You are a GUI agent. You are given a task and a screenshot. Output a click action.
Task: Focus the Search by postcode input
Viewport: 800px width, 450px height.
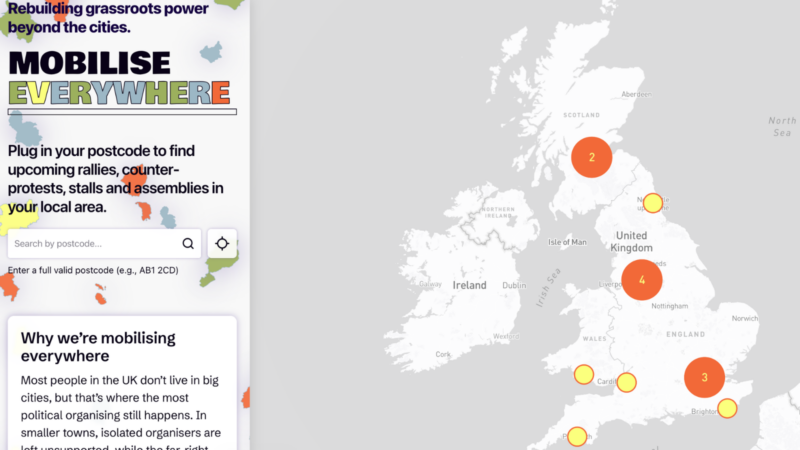tap(97, 243)
